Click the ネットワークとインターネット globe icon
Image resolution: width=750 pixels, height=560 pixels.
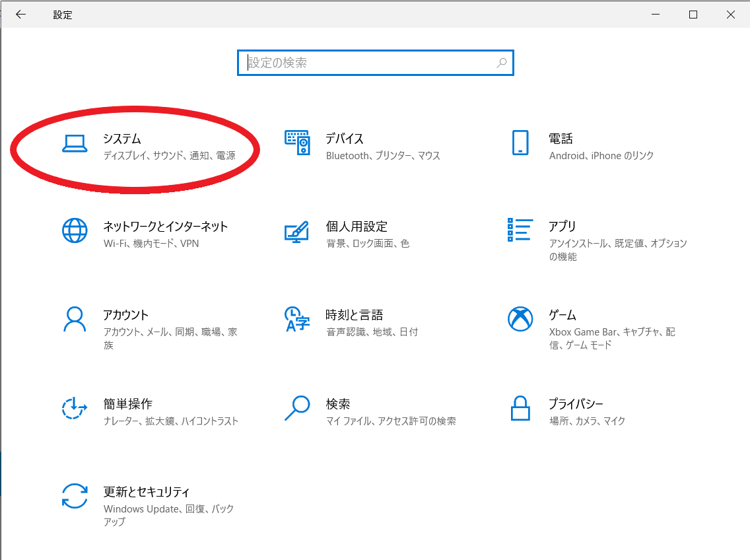point(75,230)
